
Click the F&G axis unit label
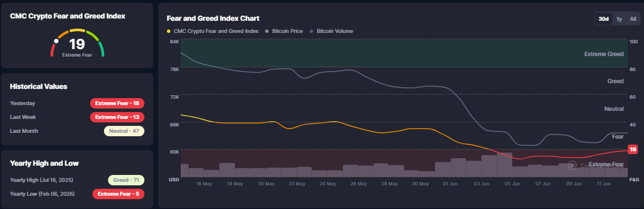[634, 180]
